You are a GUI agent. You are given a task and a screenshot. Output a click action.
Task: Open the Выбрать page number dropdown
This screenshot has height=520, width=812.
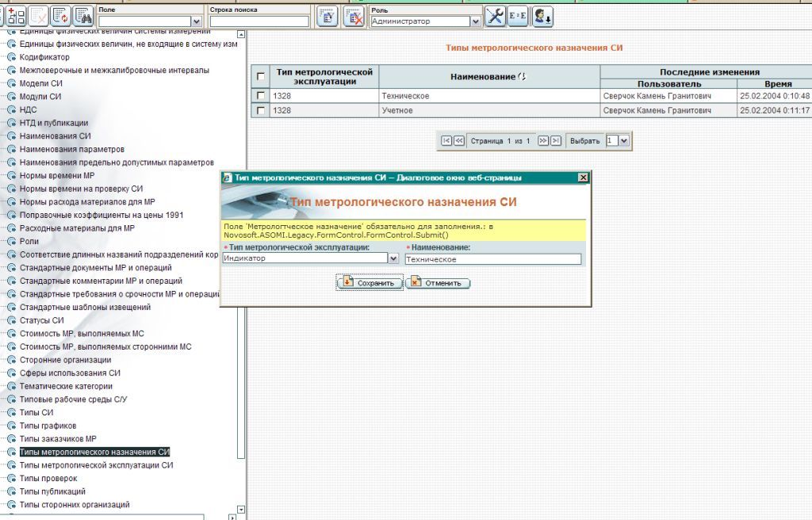[622, 140]
